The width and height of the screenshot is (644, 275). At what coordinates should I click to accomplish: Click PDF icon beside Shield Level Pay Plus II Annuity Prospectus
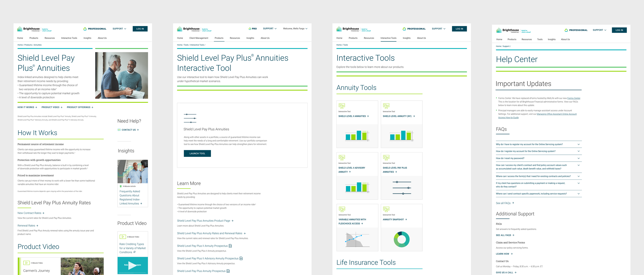click(230, 246)
